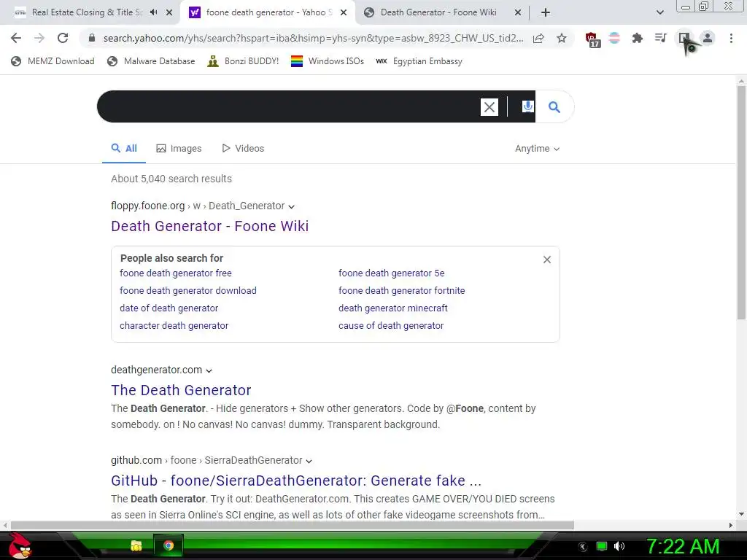Image resolution: width=747 pixels, height=560 pixels.
Task: Open the uBlock Origin extension icon
Action: coord(592,39)
